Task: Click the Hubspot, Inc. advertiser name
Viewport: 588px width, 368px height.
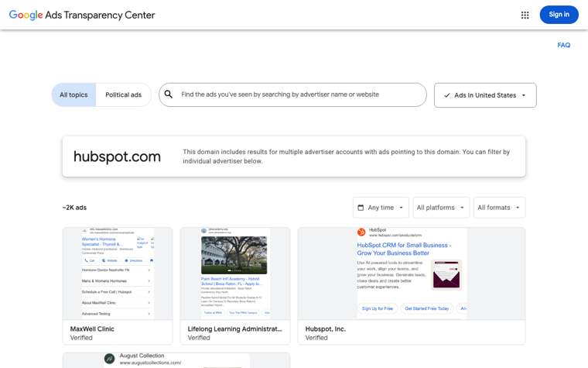Action: (326, 329)
